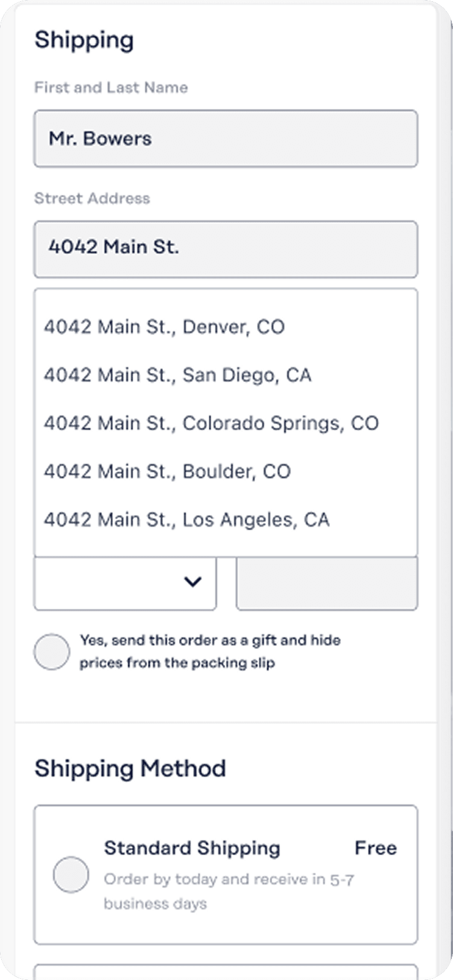
Task: Select the Boulder, CO address suggestion
Action: [x=167, y=471]
